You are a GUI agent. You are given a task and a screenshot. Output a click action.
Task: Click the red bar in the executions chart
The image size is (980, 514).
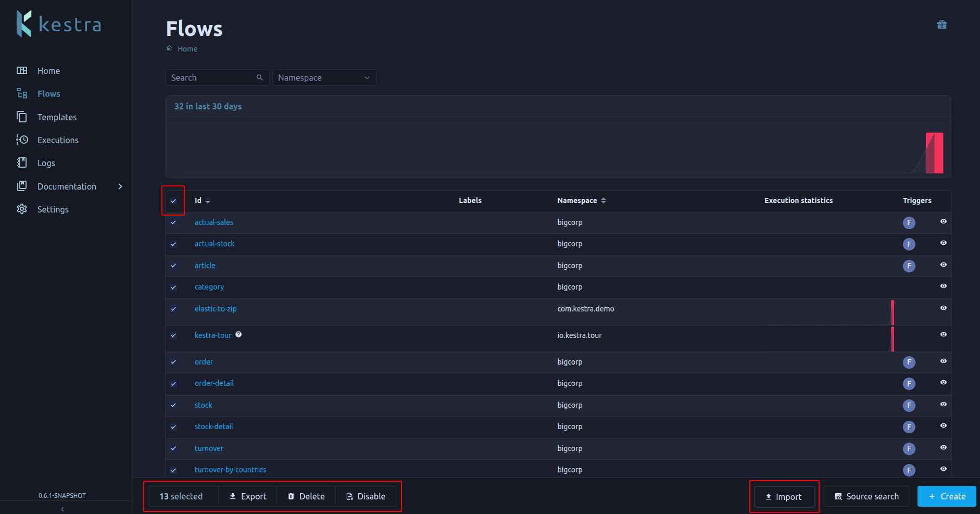935,153
